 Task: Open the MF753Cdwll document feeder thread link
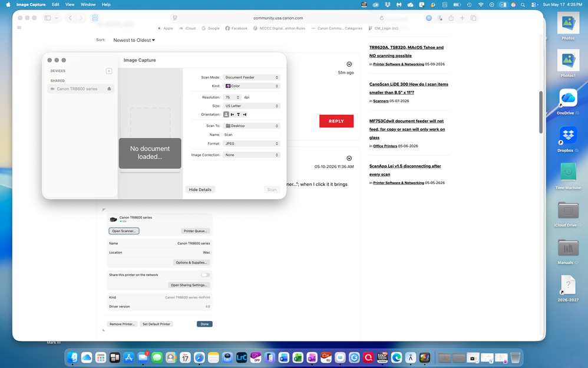(407, 129)
